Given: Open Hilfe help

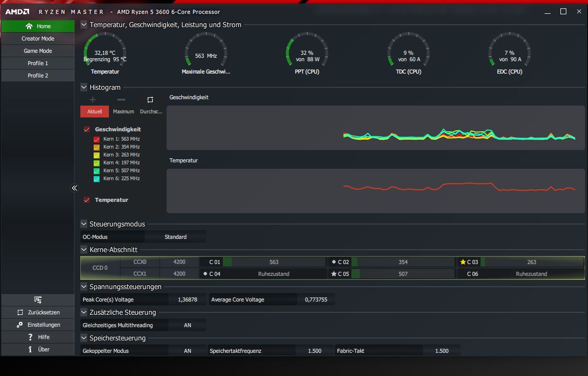Looking at the screenshot, I should (38, 337).
